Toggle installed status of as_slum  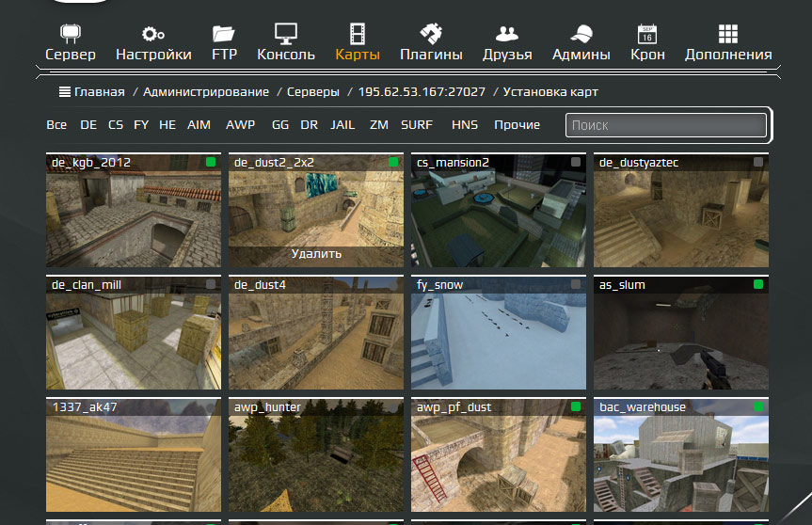[758, 284]
